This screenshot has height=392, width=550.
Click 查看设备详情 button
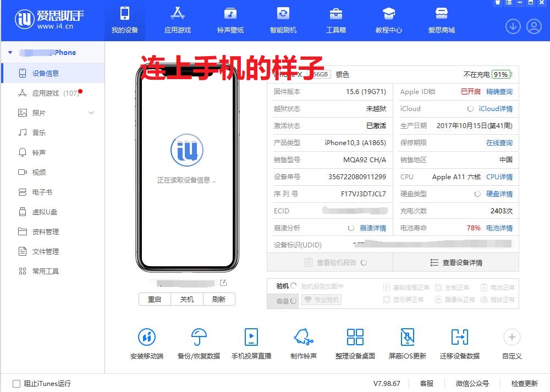pos(456,262)
